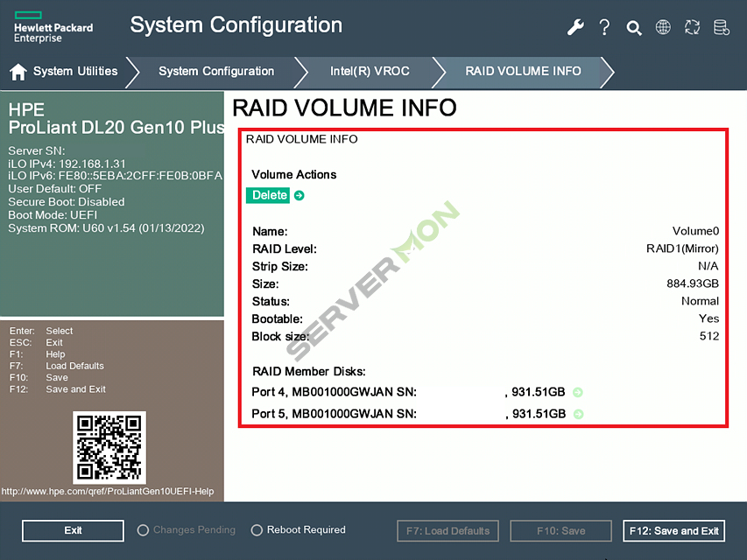This screenshot has height=560, width=747.
Task: Click the Reboot Required indicator
Action: click(299, 530)
